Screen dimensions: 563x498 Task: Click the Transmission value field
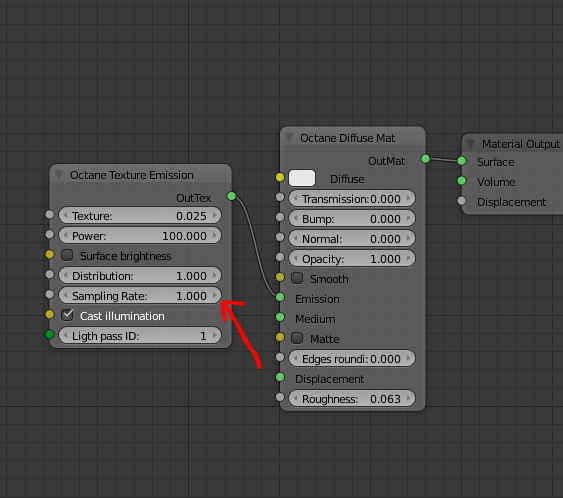pos(352,198)
